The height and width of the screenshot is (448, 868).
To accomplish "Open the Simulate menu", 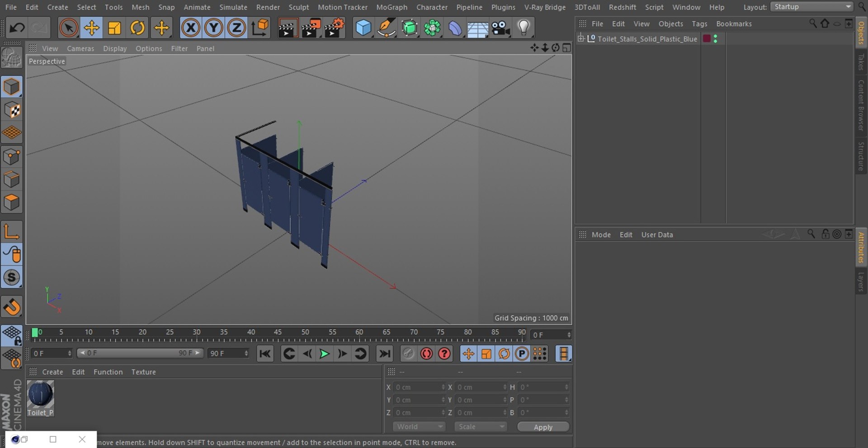I will (x=233, y=7).
